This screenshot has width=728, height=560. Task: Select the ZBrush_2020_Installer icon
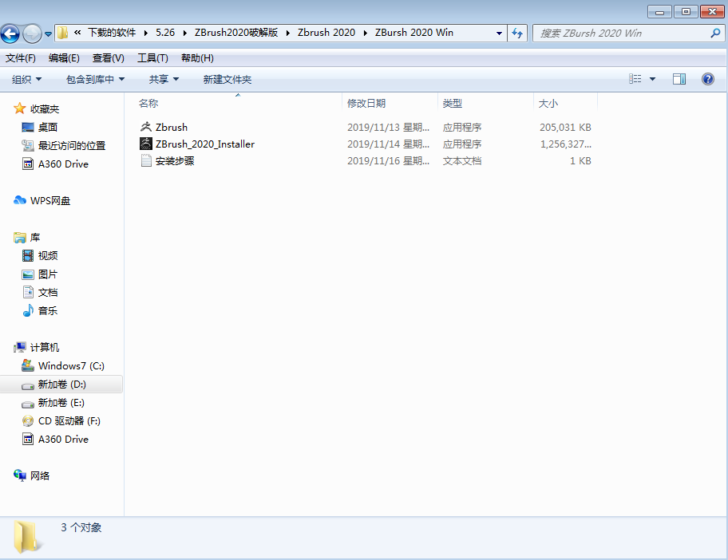[146, 144]
